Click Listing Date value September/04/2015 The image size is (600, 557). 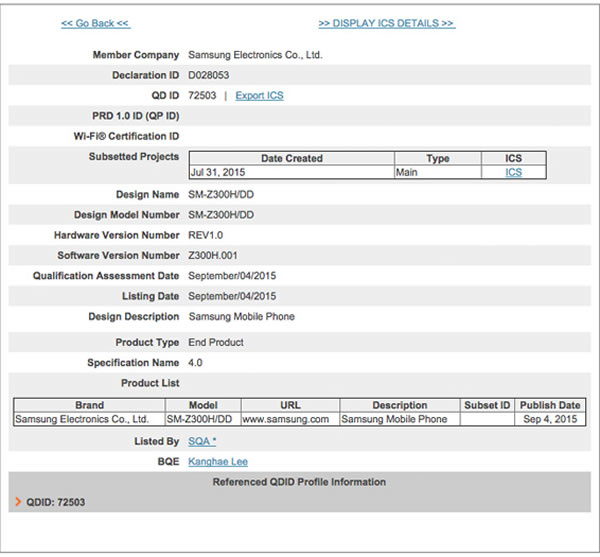tap(232, 296)
